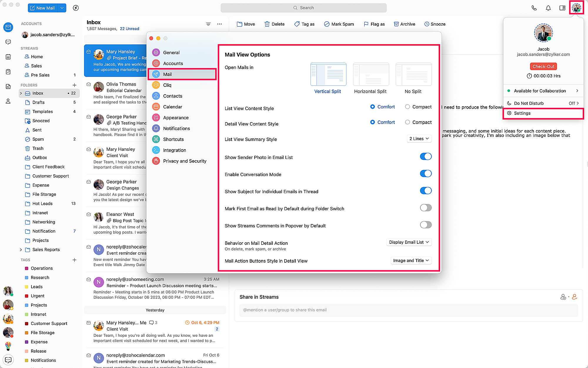Expand the Sales Reports folder

(x=21, y=250)
